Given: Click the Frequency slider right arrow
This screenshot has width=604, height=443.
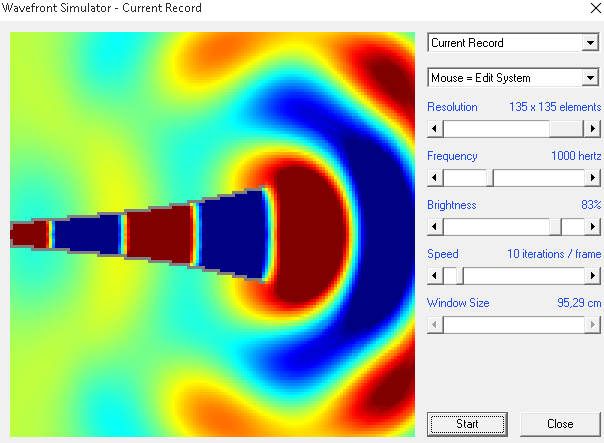Looking at the screenshot, I should point(592,178).
